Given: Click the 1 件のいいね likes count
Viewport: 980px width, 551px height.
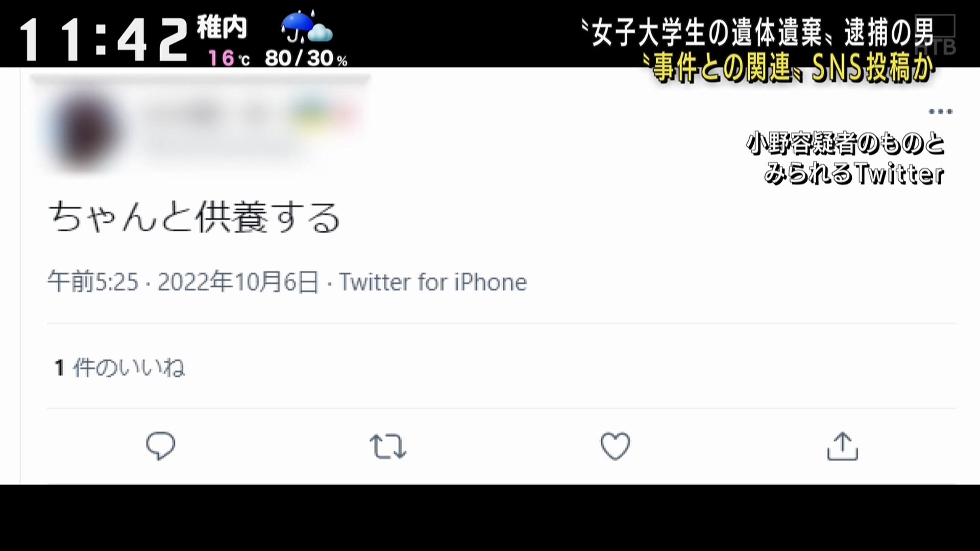Looking at the screenshot, I should tap(119, 367).
